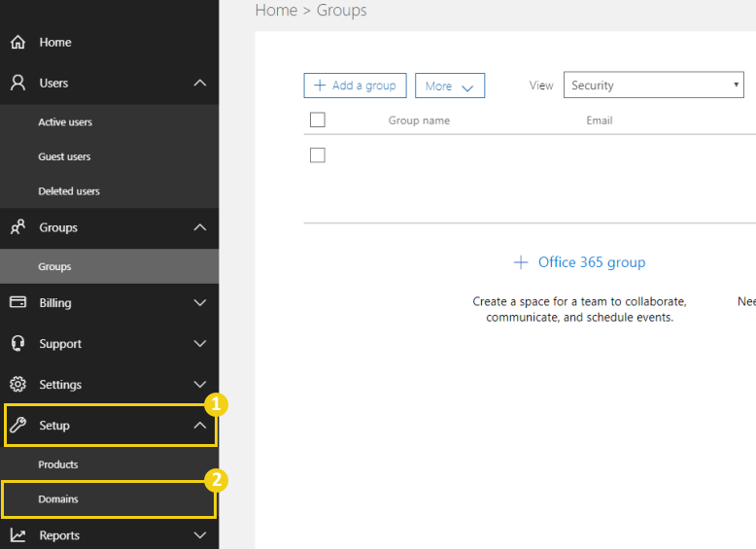The image size is (756, 549).
Task: Click the Setup wrench icon
Action: pos(17,426)
